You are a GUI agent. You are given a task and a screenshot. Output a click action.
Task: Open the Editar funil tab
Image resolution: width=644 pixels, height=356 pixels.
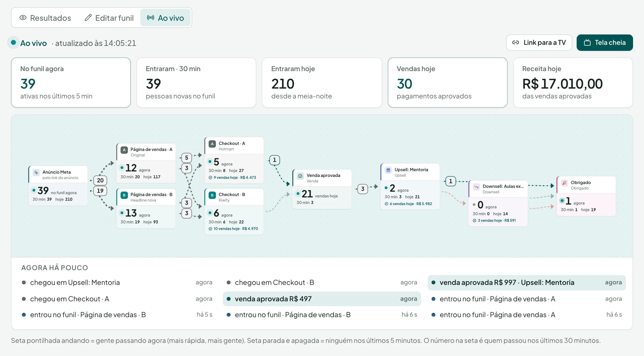[109, 18]
